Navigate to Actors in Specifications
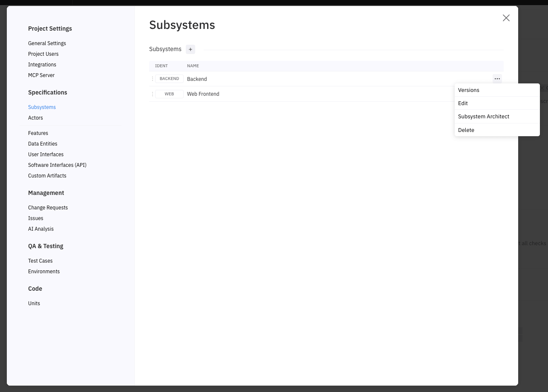 [x=35, y=118]
